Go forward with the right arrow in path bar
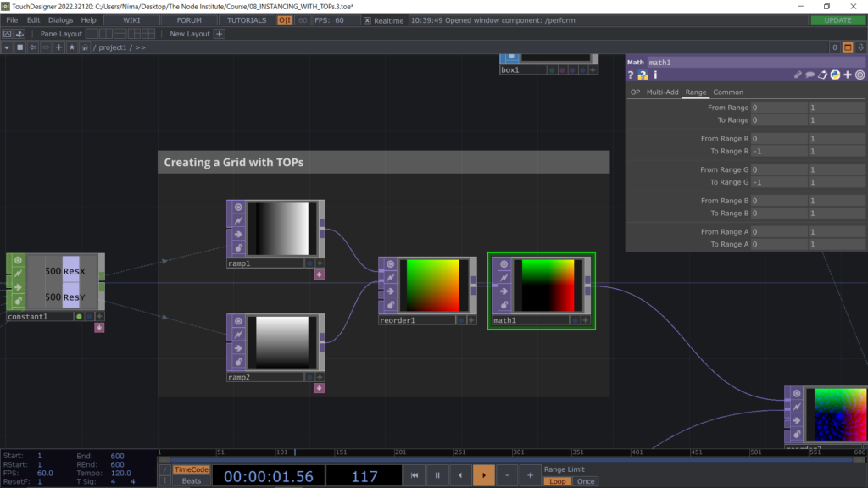The width and height of the screenshot is (868, 488). [x=46, y=47]
